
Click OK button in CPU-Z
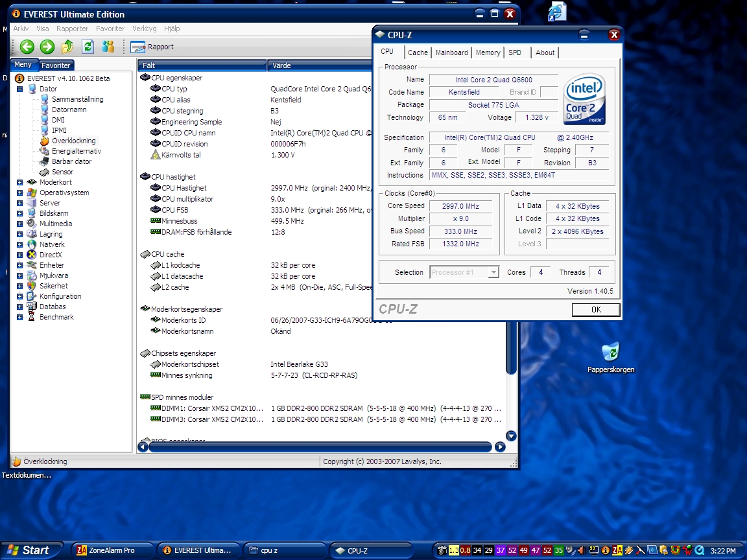pyautogui.click(x=596, y=310)
